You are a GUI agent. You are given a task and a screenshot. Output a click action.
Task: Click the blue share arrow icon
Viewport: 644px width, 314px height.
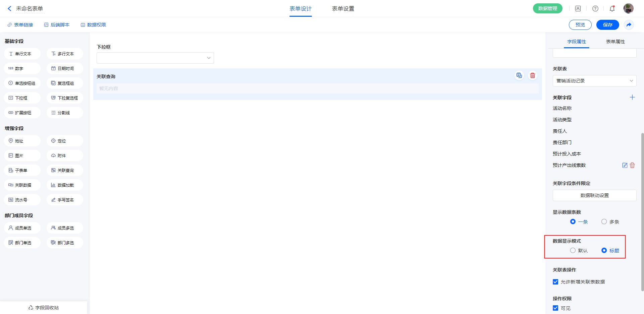click(629, 25)
